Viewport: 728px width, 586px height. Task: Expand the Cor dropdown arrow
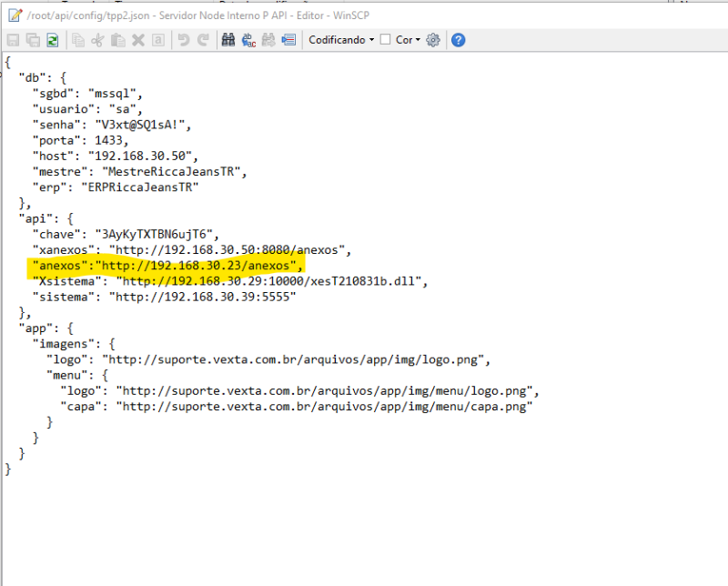(x=418, y=40)
